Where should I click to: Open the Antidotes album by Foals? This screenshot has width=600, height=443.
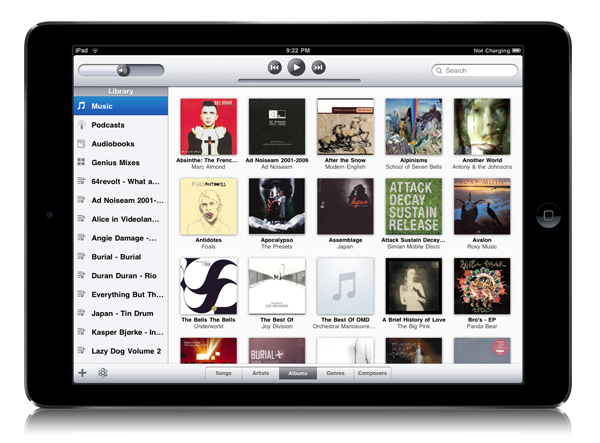tap(209, 206)
